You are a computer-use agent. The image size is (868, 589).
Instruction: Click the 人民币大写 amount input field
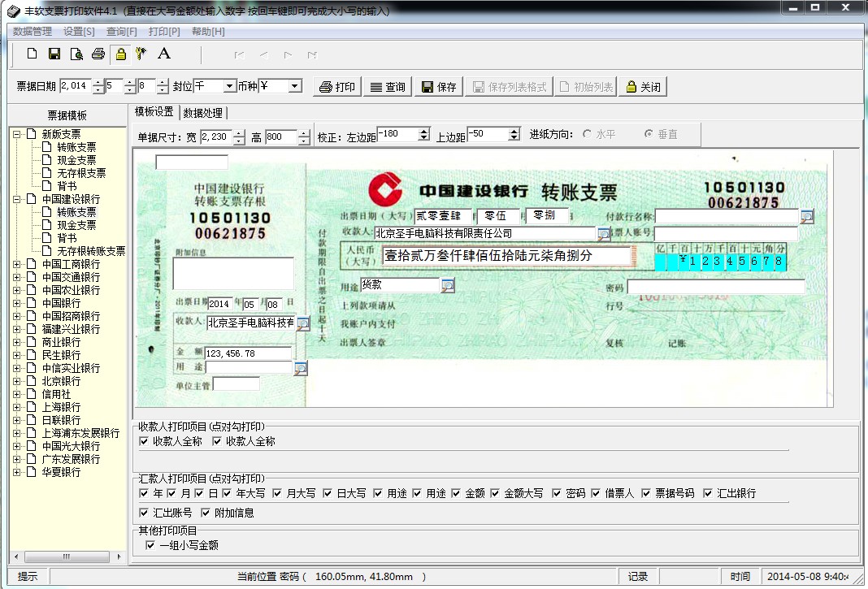[506, 256]
